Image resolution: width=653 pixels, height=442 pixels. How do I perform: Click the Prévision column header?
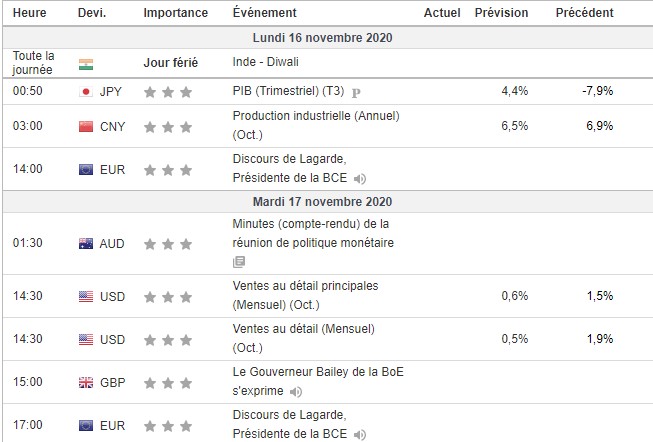501,13
